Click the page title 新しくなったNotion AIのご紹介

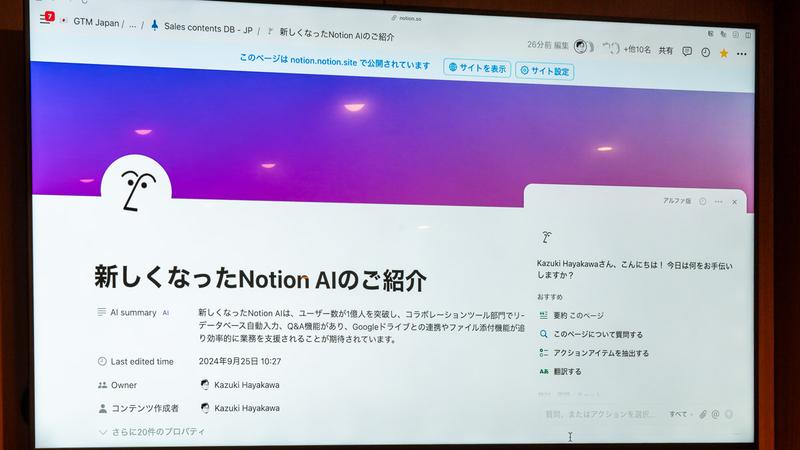point(260,279)
